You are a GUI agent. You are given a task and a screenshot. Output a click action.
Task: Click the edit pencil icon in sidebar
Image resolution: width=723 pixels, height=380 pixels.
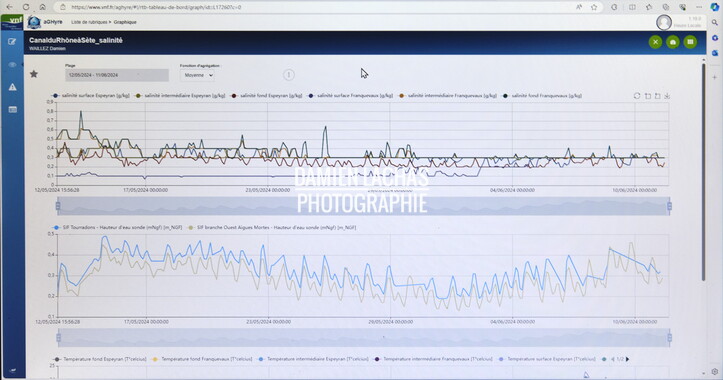[x=12, y=42]
